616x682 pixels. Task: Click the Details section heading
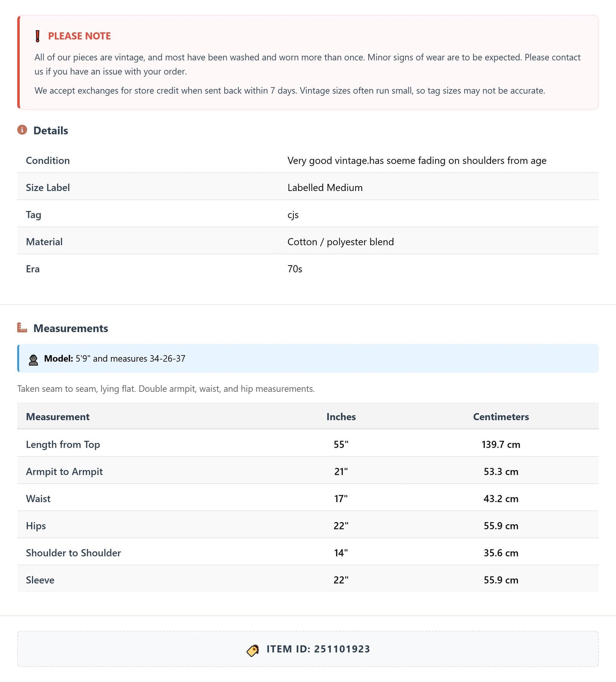[51, 130]
